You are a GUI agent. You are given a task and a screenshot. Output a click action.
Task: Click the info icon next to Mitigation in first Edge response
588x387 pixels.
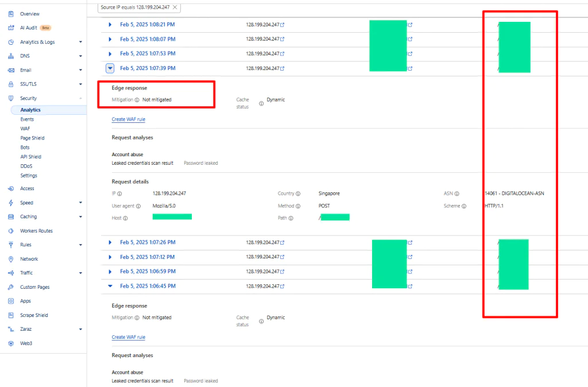(x=137, y=100)
